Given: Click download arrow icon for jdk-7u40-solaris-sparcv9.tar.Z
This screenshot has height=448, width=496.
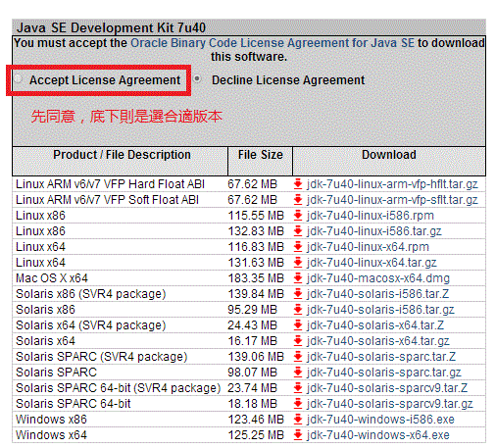Looking at the screenshot, I should 298,388.
